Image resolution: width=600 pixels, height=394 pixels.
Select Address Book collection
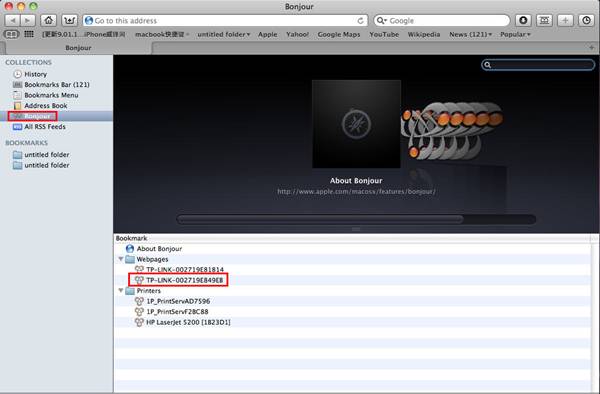[46, 106]
